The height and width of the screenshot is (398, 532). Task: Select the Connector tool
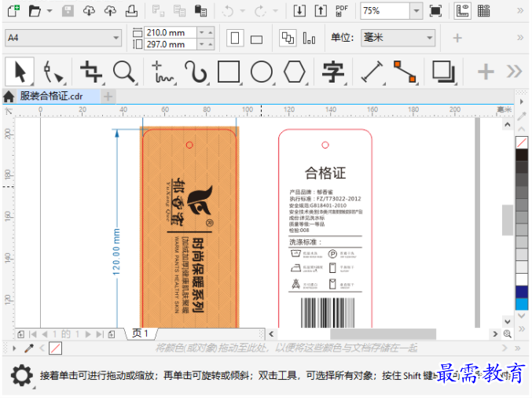click(x=405, y=72)
